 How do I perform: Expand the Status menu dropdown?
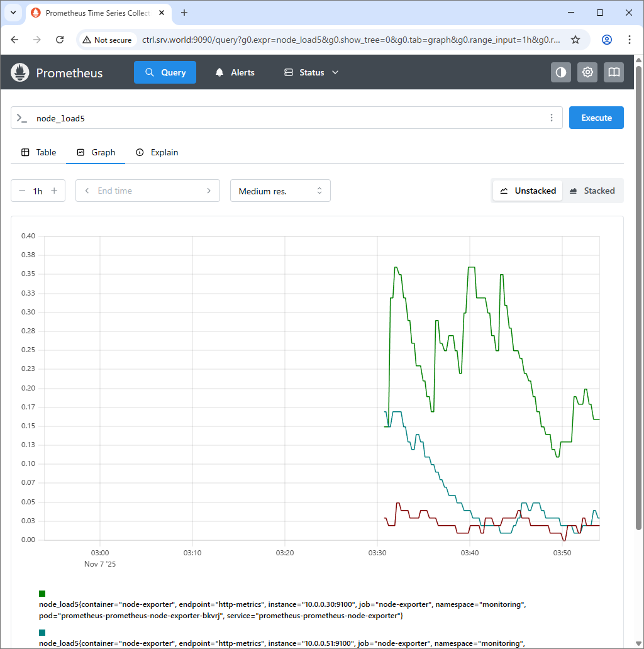[311, 72]
